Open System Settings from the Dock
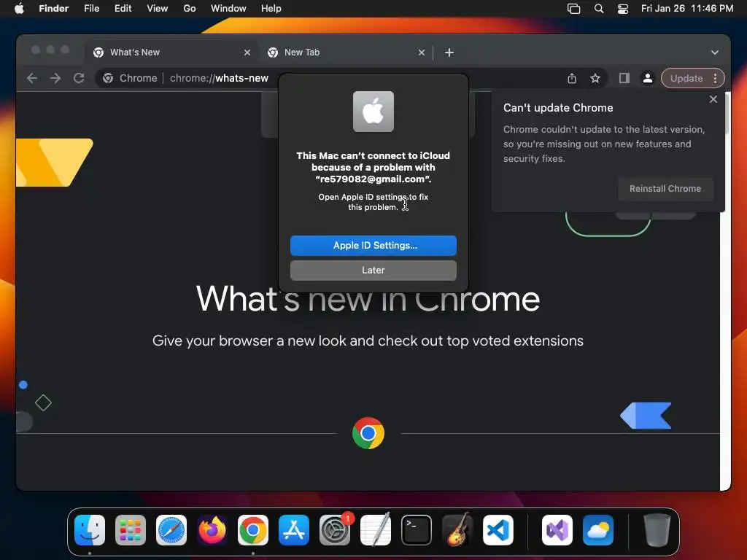Viewport: 747px width, 560px height. [x=335, y=530]
